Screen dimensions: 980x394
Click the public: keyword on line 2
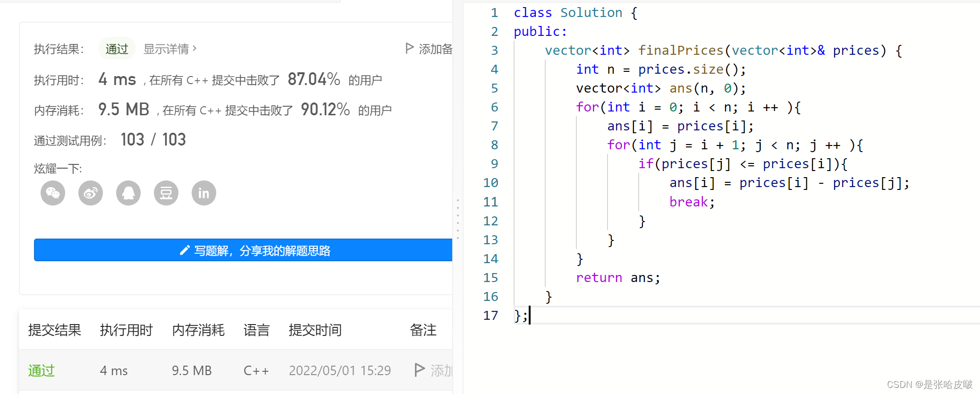pyautogui.click(x=541, y=32)
